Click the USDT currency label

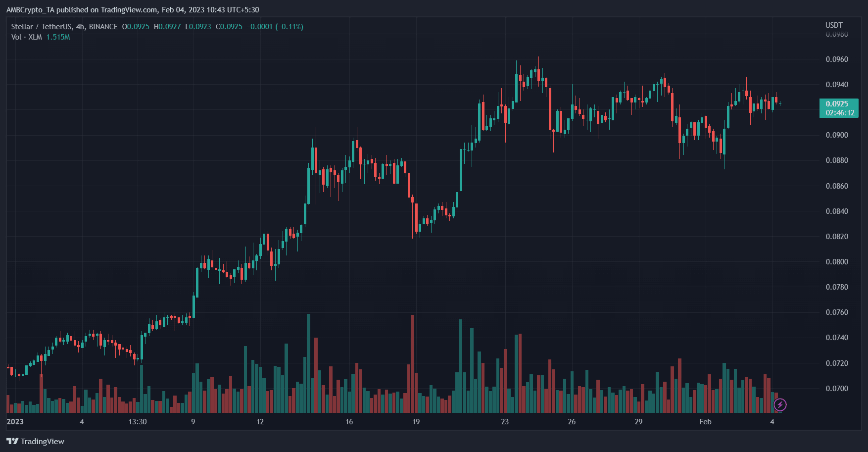834,25
